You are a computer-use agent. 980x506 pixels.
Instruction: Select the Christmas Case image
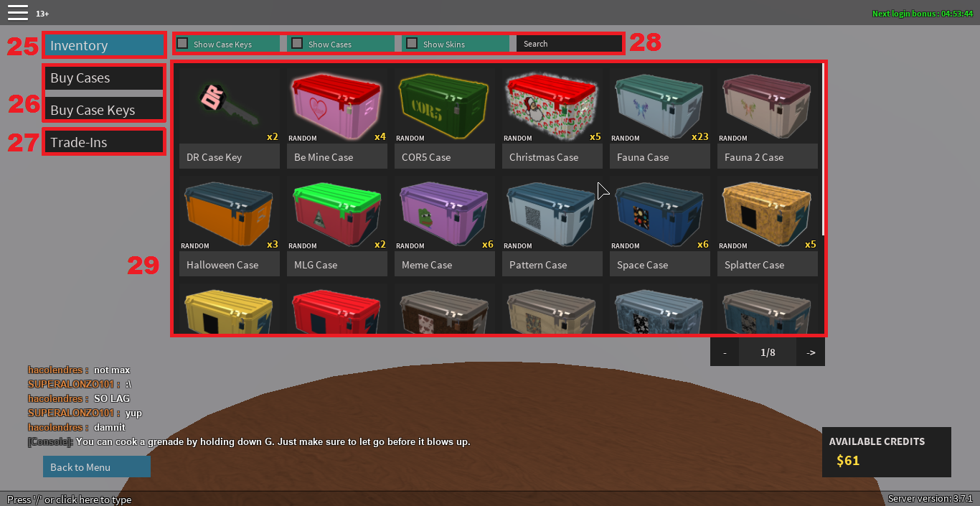[552, 105]
